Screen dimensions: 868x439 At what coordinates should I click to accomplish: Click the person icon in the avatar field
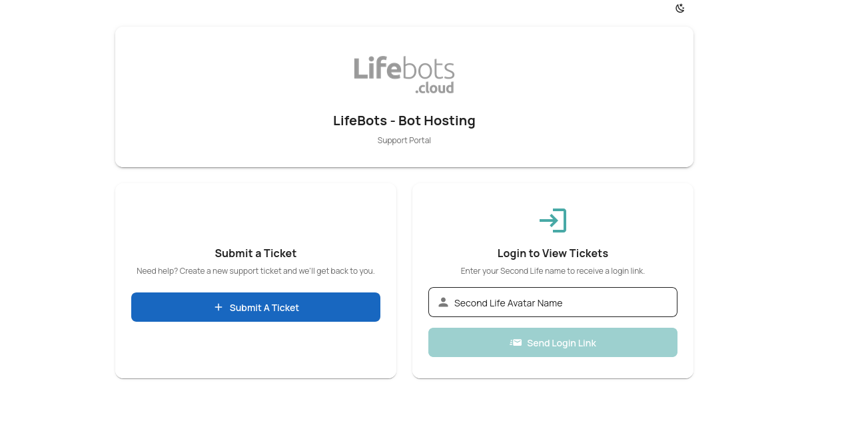coord(443,302)
